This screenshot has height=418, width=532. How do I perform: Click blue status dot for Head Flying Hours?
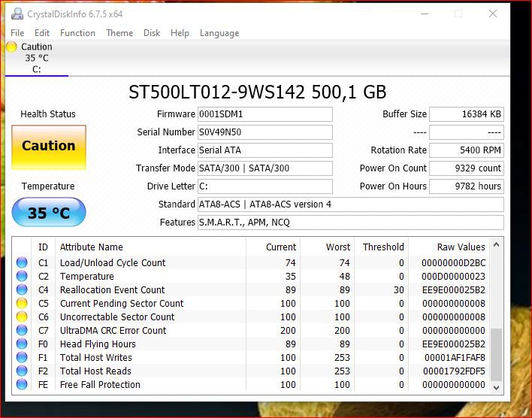click(x=22, y=344)
